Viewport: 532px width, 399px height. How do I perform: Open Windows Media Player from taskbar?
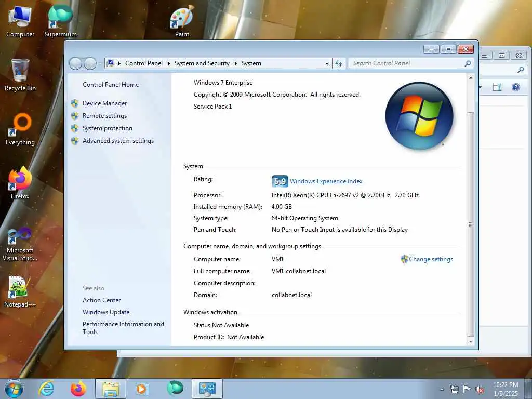click(142, 389)
